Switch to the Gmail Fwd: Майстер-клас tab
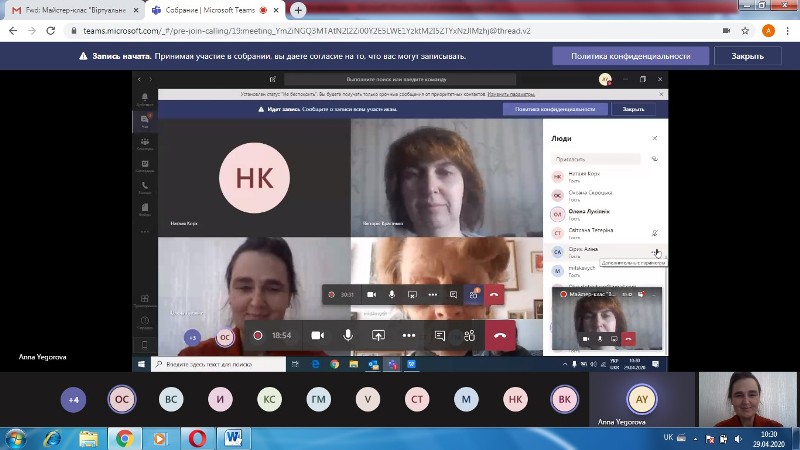The width and height of the screenshot is (800, 450). [75, 10]
